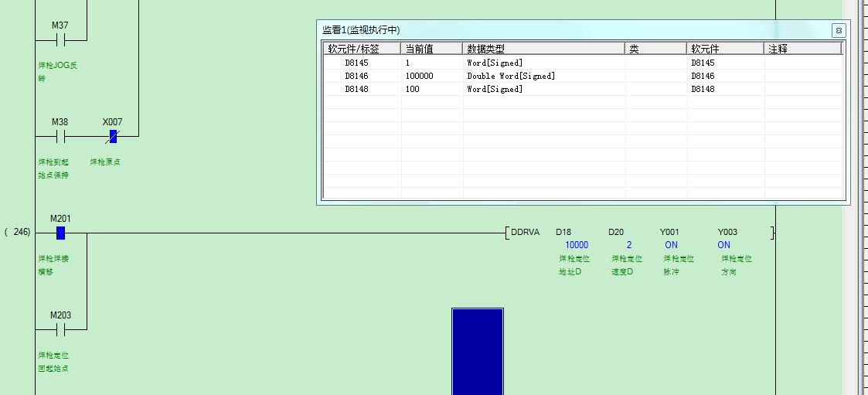Click the Y003 direction output operand
Screen dimensions: 868x395
coord(727,233)
